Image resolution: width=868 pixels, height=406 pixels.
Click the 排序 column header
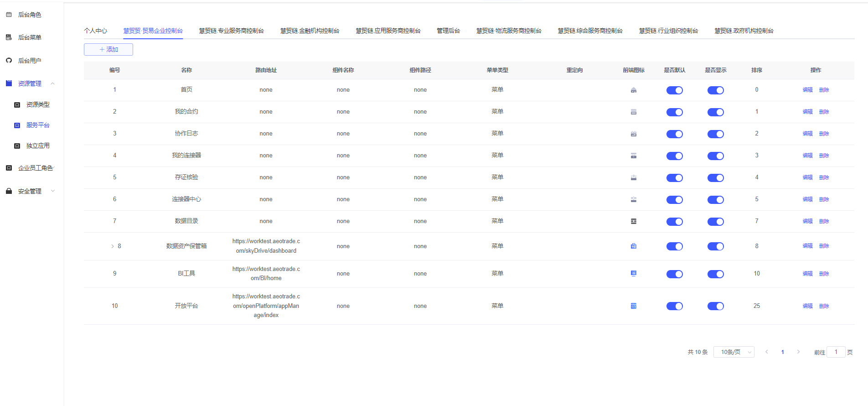756,70
